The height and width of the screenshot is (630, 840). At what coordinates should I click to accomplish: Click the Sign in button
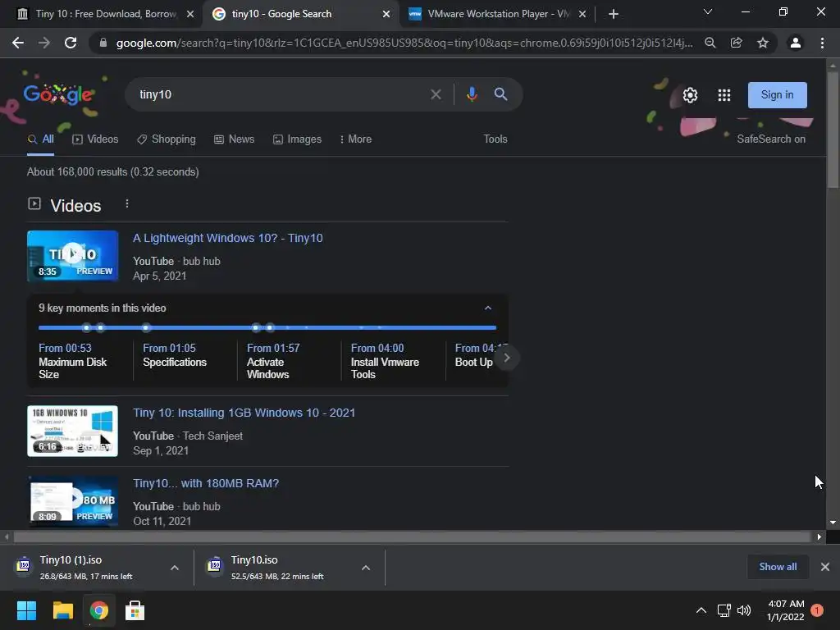click(778, 95)
